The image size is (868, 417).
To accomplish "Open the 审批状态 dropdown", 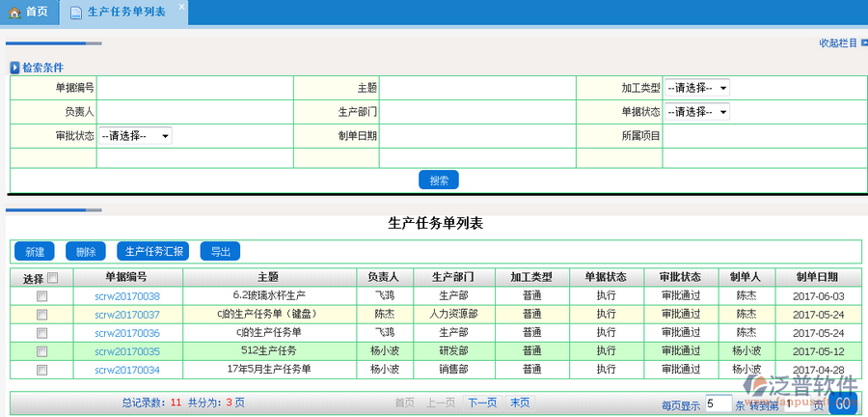I will (x=134, y=136).
